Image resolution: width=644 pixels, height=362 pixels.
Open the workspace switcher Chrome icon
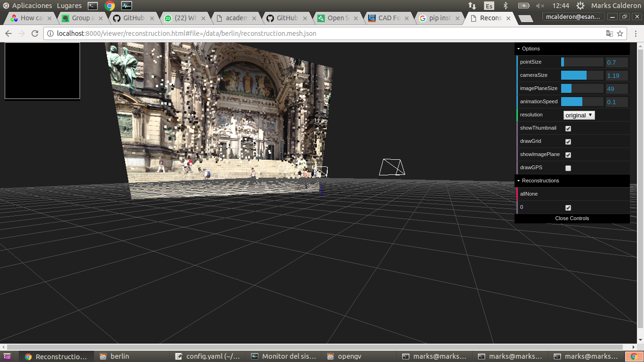point(634,356)
